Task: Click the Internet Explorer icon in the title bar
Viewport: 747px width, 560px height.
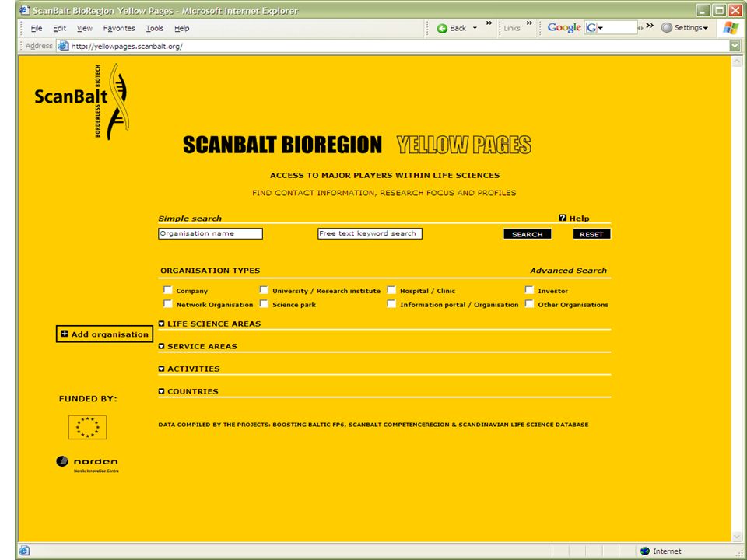Action: [24, 10]
